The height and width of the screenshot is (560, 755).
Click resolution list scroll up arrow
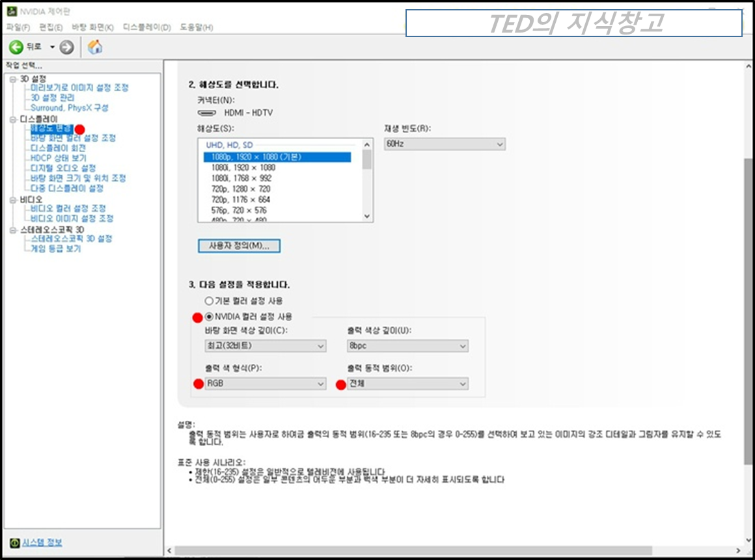point(367,144)
